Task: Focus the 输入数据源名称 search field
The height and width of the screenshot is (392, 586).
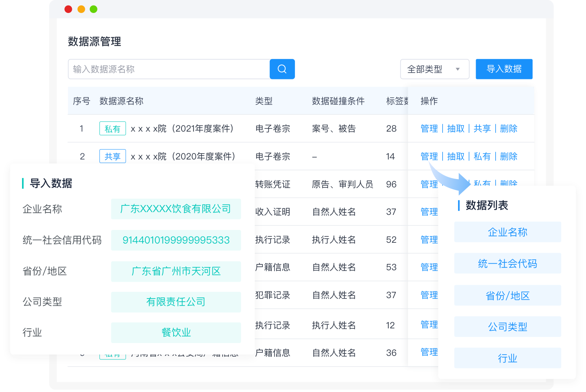Action: point(169,69)
